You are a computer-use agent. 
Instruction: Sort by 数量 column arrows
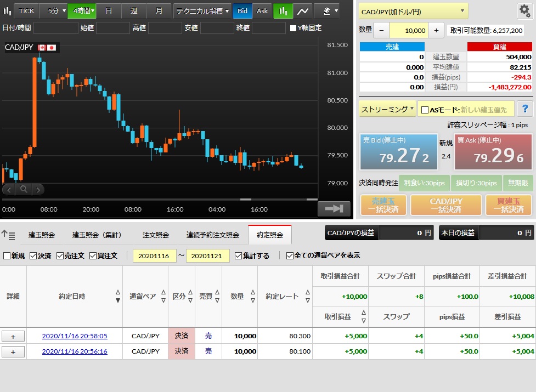tap(253, 296)
